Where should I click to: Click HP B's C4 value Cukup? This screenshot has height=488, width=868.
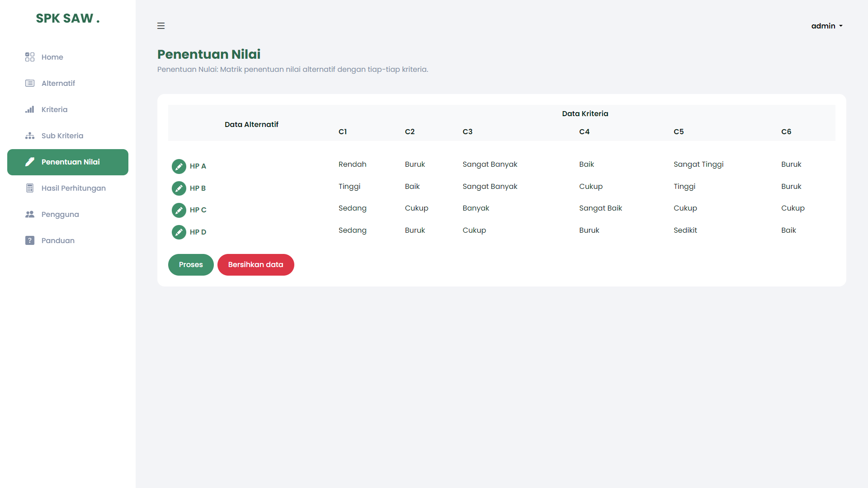(591, 187)
